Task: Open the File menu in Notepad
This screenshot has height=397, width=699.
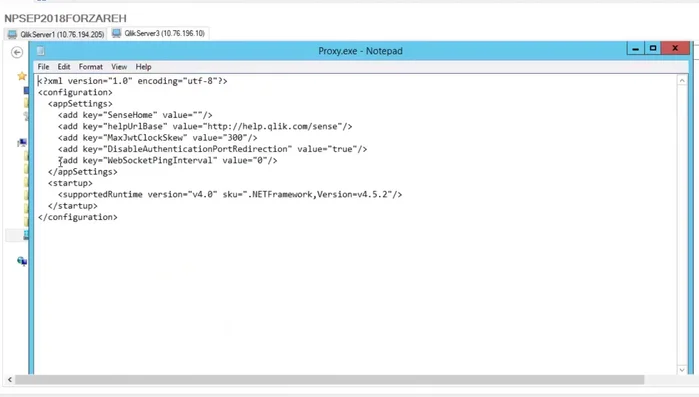Action: (x=43, y=67)
